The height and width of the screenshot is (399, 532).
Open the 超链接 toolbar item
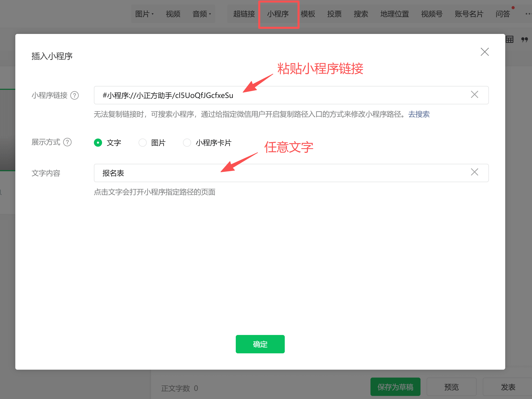244,14
